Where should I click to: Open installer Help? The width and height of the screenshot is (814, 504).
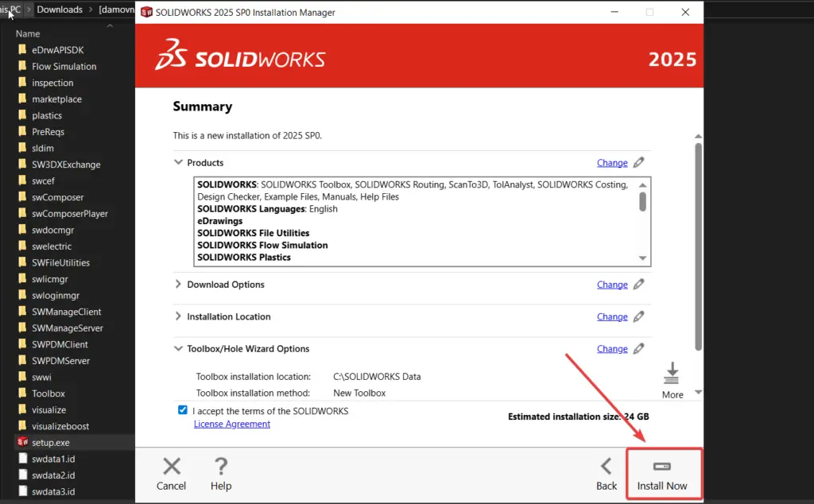221,475
